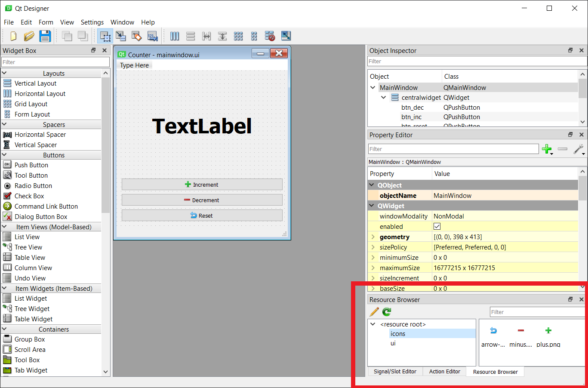Viewport: 588px width, 388px height.
Task: Click green plus Add Dynamic Property icon
Action: click(x=547, y=149)
